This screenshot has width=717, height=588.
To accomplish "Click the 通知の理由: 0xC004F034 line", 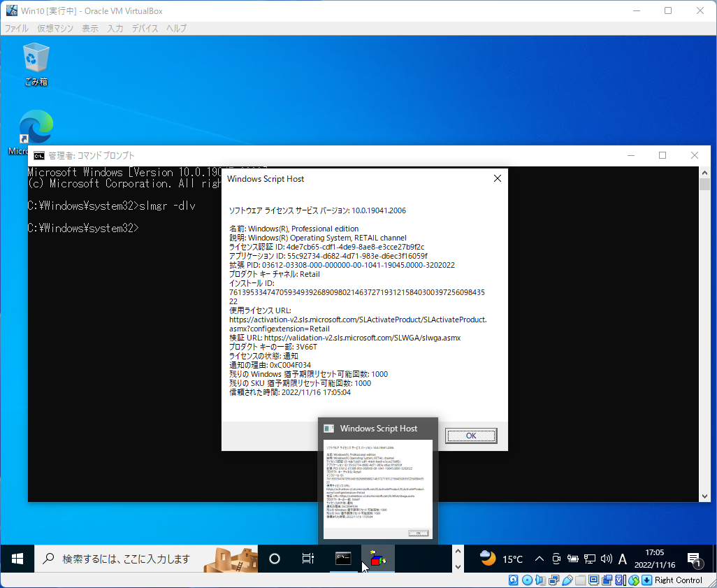I will coord(270,365).
